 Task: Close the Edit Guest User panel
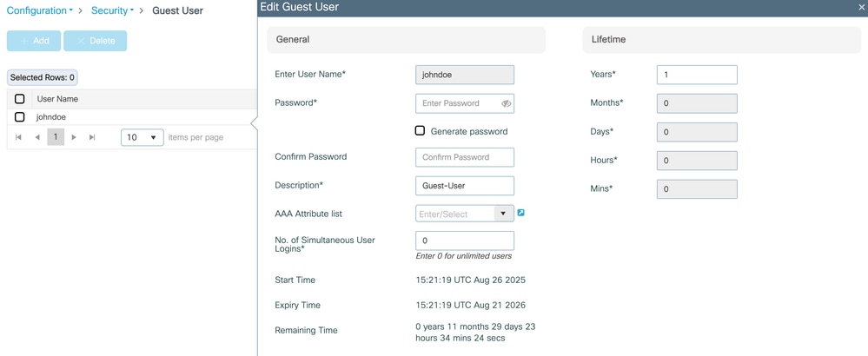coord(862,7)
